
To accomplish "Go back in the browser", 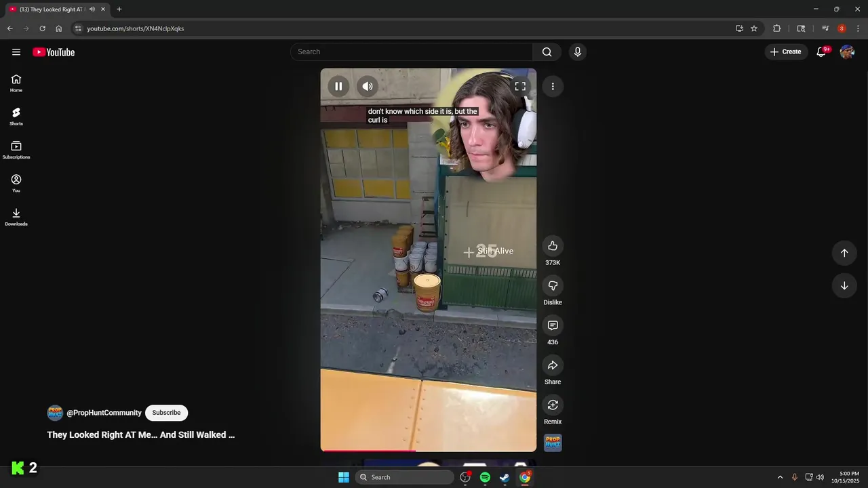I will tap(9, 28).
